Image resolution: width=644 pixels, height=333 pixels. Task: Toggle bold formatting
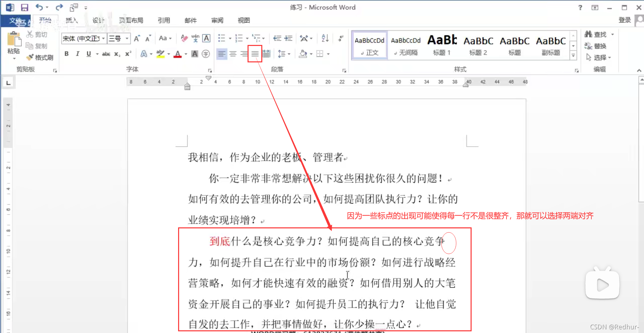[66, 54]
